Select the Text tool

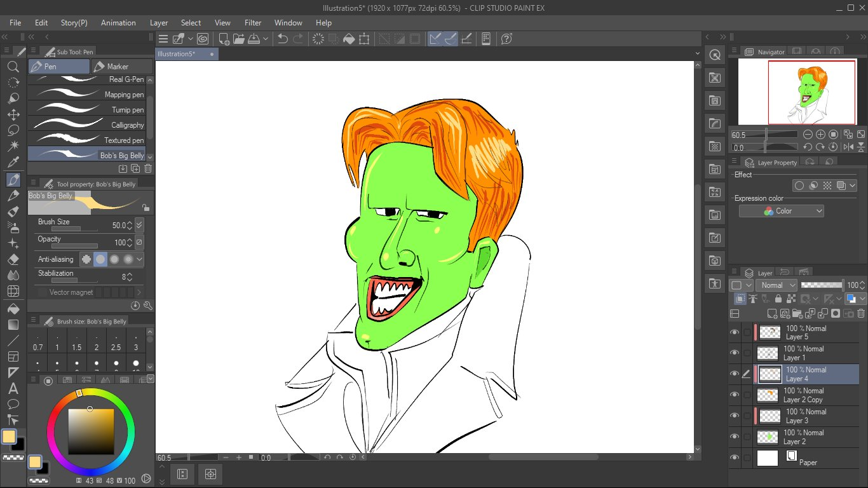(13, 388)
